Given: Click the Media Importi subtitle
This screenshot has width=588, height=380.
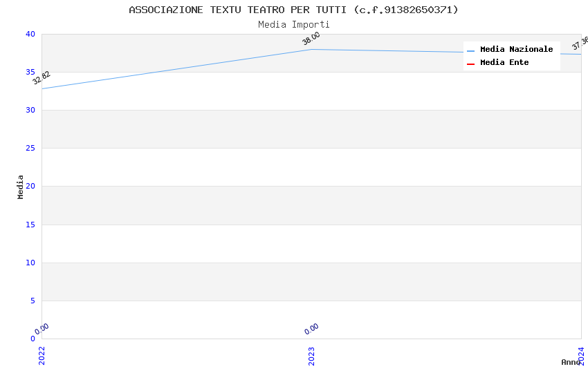Looking at the screenshot, I should (293, 25).
